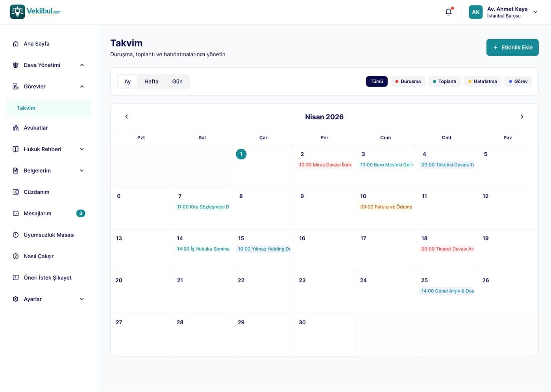
Task: Go to next month arrow
Action: pyautogui.click(x=522, y=116)
